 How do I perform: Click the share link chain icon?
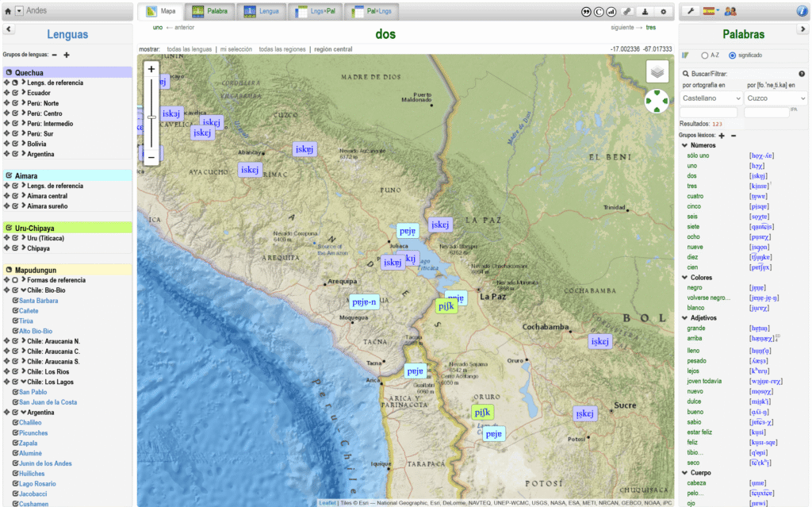[627, 11]
